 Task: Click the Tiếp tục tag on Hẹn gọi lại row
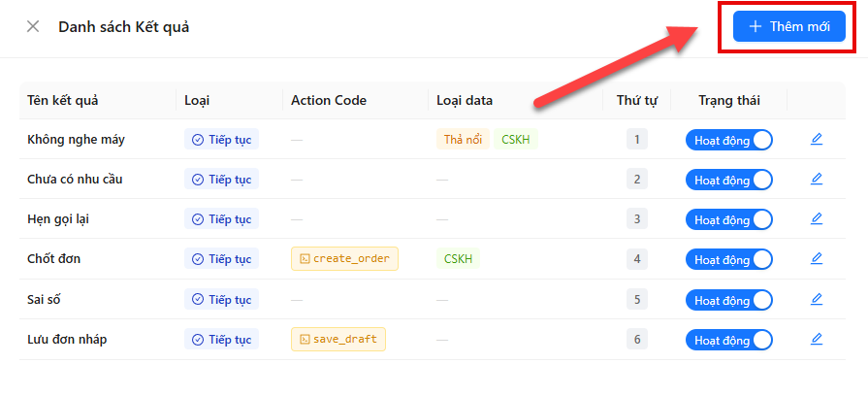[x=221, y=219]
